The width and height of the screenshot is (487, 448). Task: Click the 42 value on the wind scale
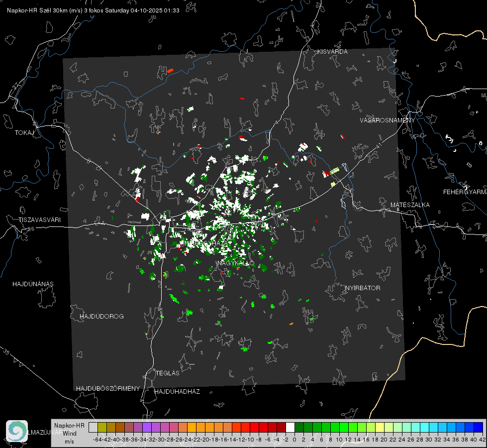click(x=483, y=440)
